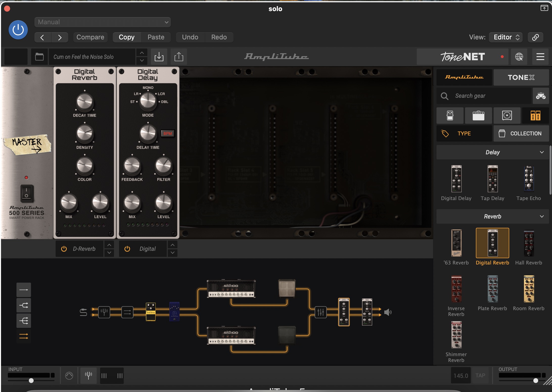
Task: Click the tuner icon in bottom bar
Action: 88,376
